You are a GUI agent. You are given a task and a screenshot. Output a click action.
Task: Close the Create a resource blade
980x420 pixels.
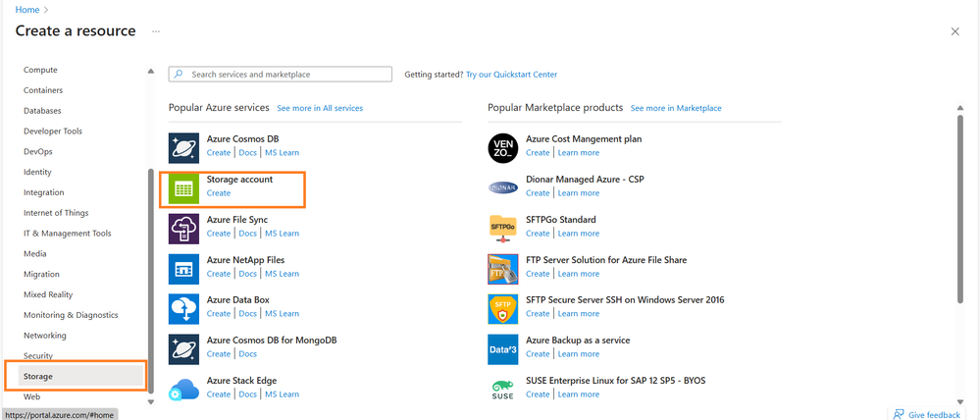click(x=955, y=31)
